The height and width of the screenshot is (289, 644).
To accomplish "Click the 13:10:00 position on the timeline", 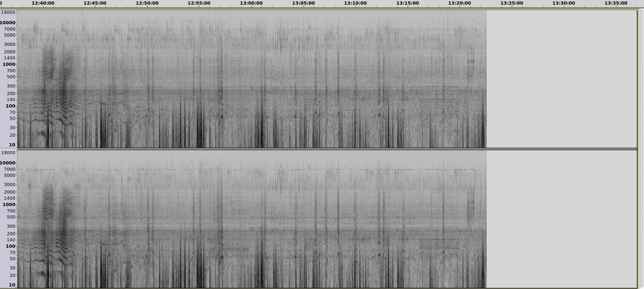I will tap(355, 3).
